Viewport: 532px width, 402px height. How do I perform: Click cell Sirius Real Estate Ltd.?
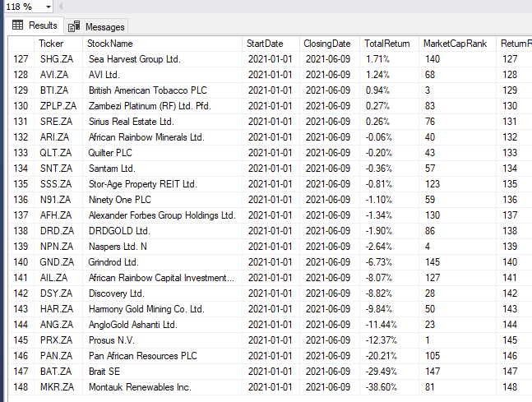click(x=163, y=122)
